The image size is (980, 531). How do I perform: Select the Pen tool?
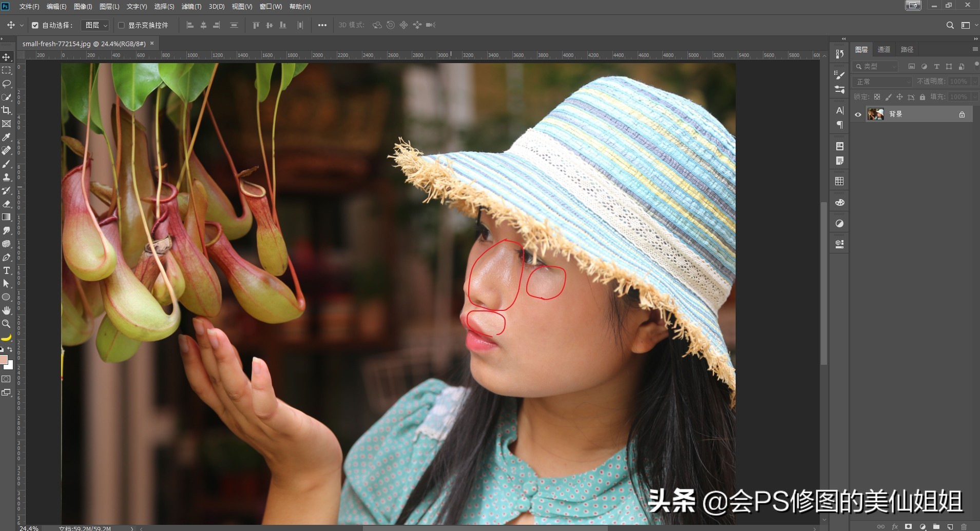coord(7,257)
